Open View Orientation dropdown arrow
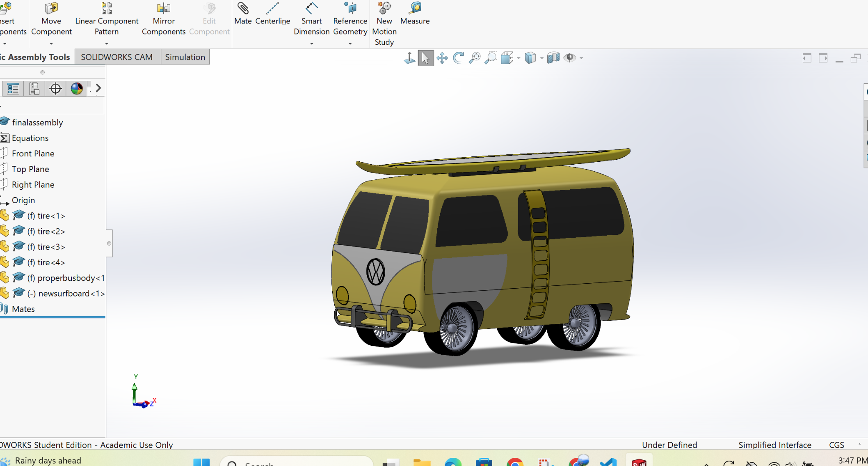Image resolution: width=868 pixels, height=466 pixels. coord(519,58)
